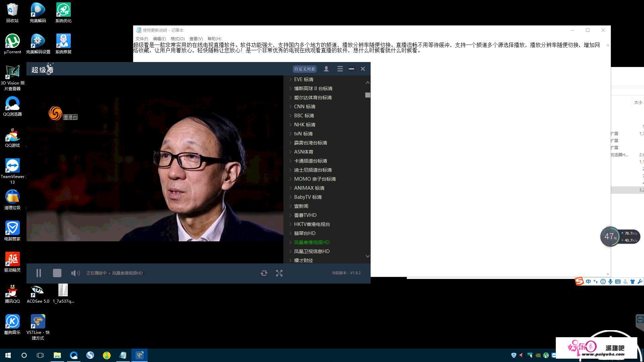Expand the BabyTV 标清 channel
Image resolution: width=644 pixels, height=362 pixels.
tap(290, 197)
